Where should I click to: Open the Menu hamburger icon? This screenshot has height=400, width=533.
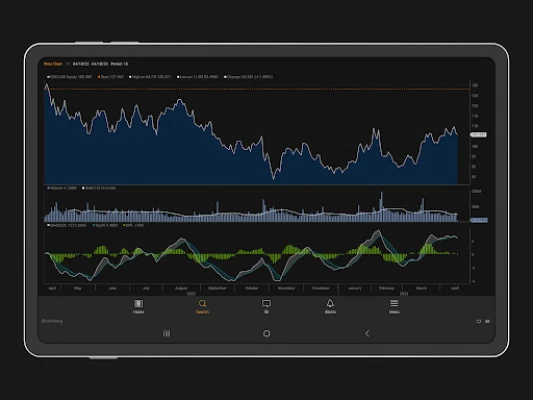click(x=394, y=303)
